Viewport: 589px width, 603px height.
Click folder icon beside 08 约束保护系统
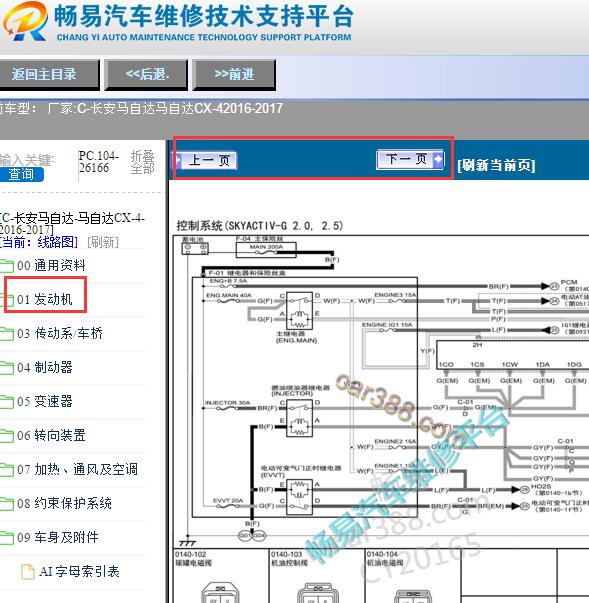pyautogui.click(x=7, y=503)
